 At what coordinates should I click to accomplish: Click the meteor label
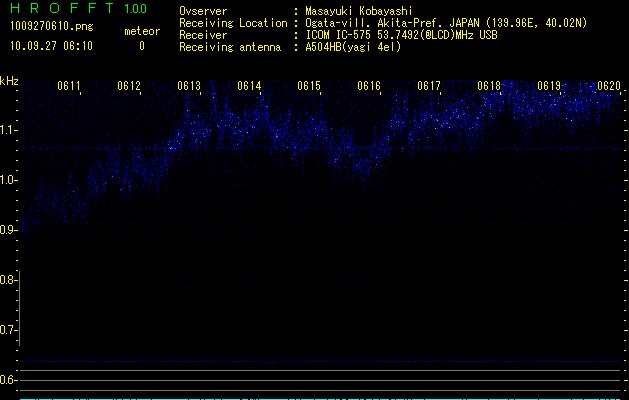coord(142,31)
